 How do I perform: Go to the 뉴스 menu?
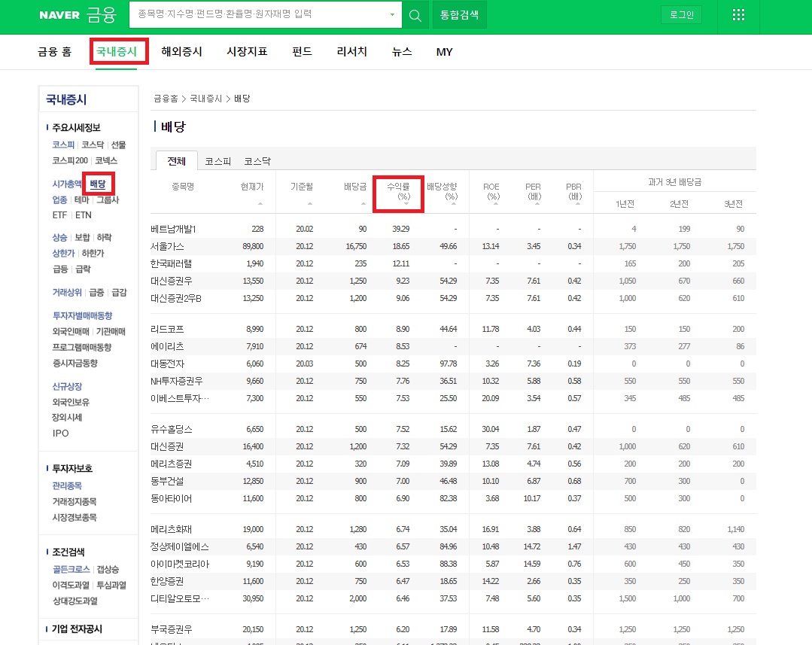pyautogui.click(x=402, y=51)
